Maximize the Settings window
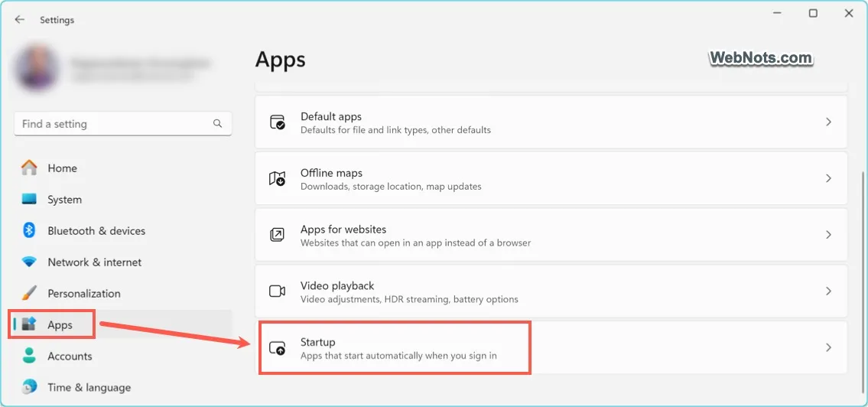This screenshot has width=868, height=407. 813,13
